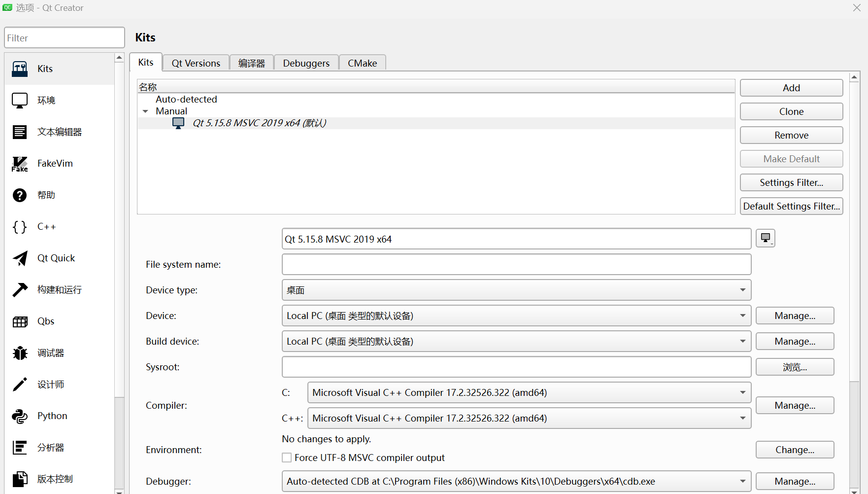Switch to the Debuggers tab

tap(306, 63)
